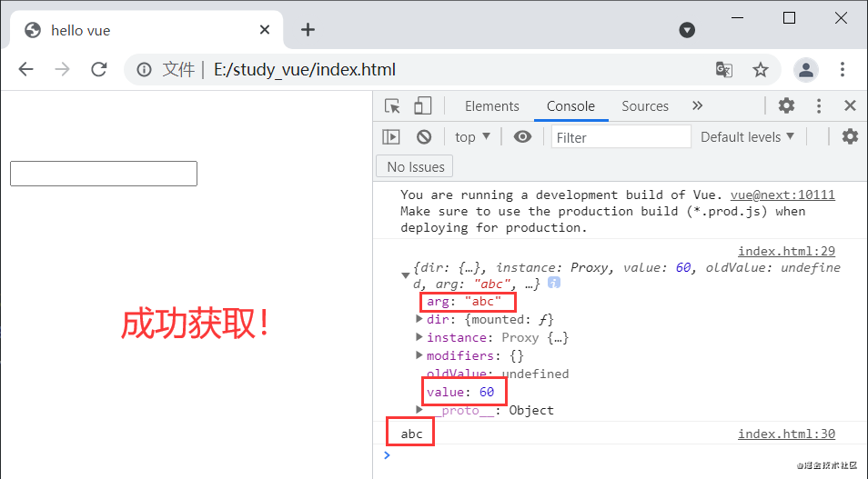
Task: Bookmark this page with the star
Action: pyautogui.click(x=761, y=70)
